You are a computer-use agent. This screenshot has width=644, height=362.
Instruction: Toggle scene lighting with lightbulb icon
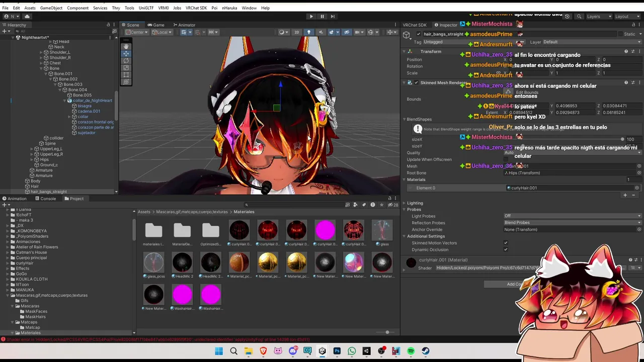point(309,32)
